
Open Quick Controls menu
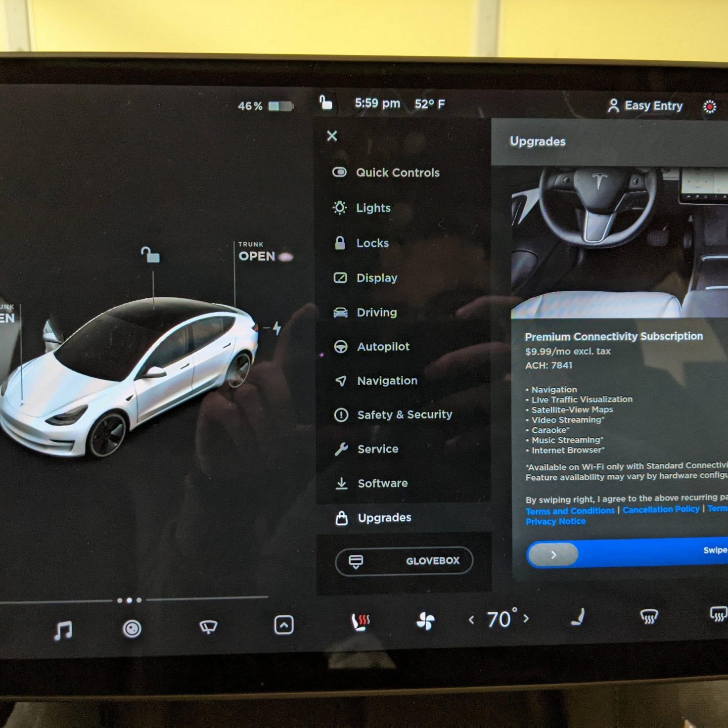tap(386, 172)
